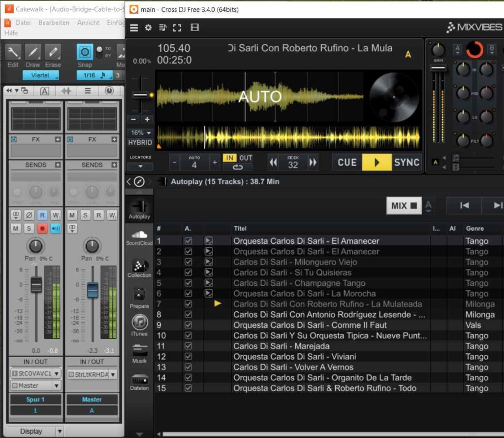This screenshot has height=438, width=504.
Task: Click the loop IN button
Action: (229, 158)
